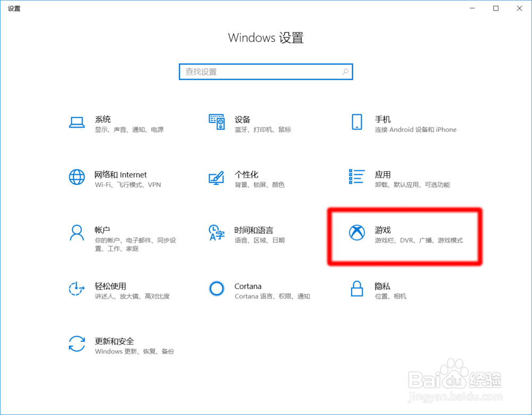Click the System laptop icon
Screen dimensions: 532x415
[x=77, y=122]
